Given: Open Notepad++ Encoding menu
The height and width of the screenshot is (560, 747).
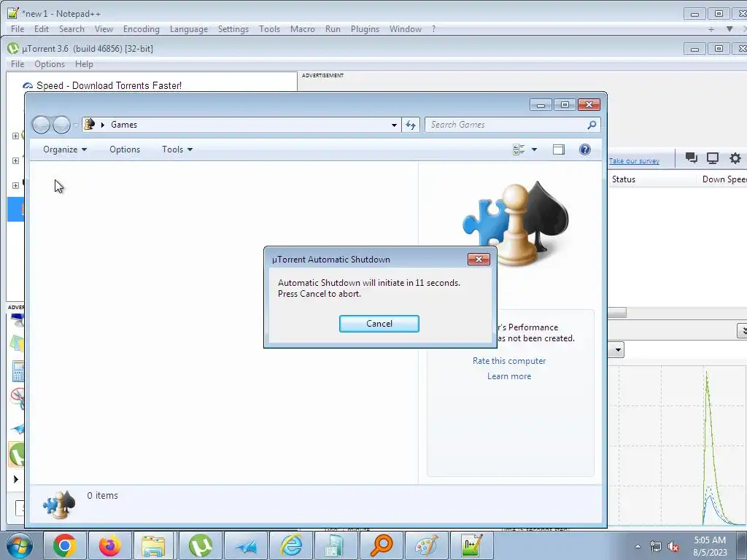Looking at the screenshot, I should (141, 29).
